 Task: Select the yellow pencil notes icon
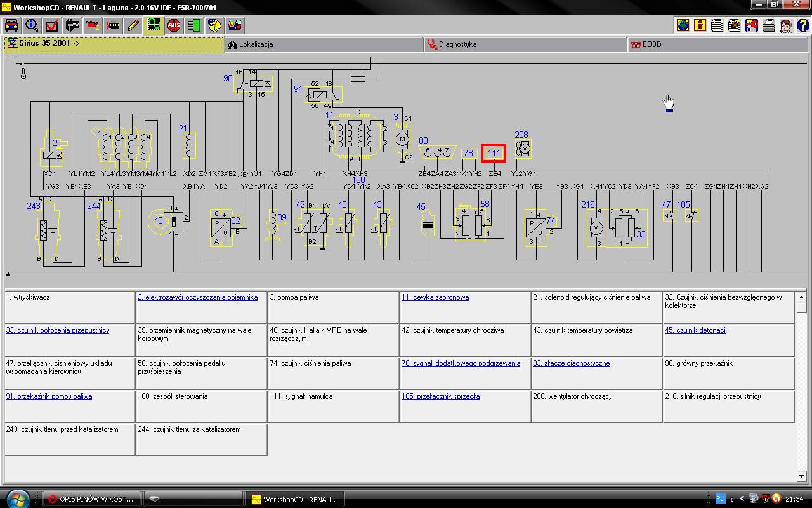pyautogui.click(x=133, y=25)
